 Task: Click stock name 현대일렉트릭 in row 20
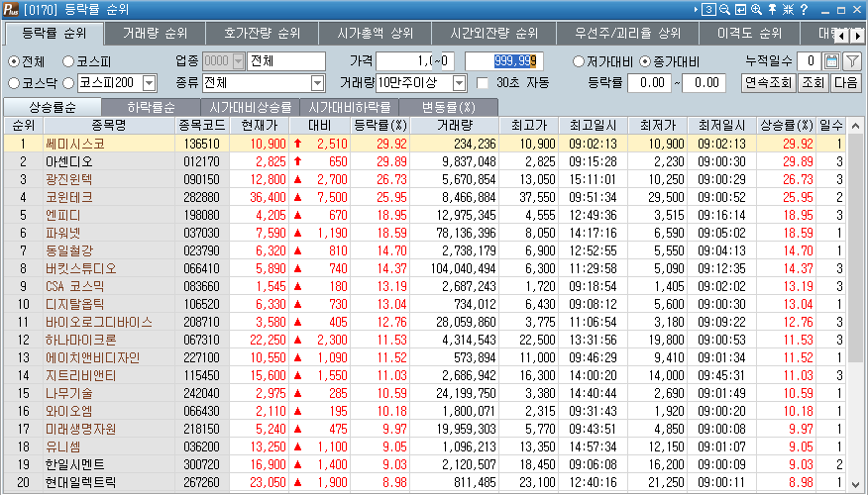click(81, 482)
